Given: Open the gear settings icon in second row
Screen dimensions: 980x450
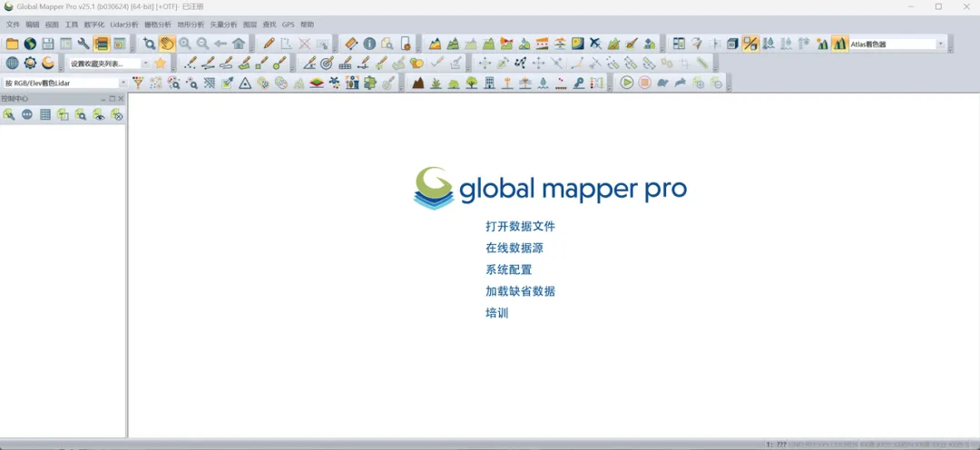Looking at the screenshot, I should pos(30,64).
